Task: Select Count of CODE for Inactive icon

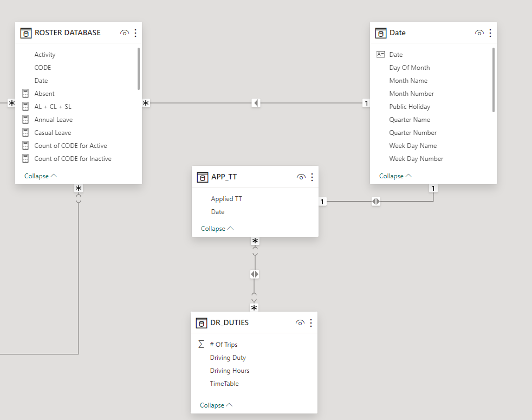Action: [x=25, y=159]
